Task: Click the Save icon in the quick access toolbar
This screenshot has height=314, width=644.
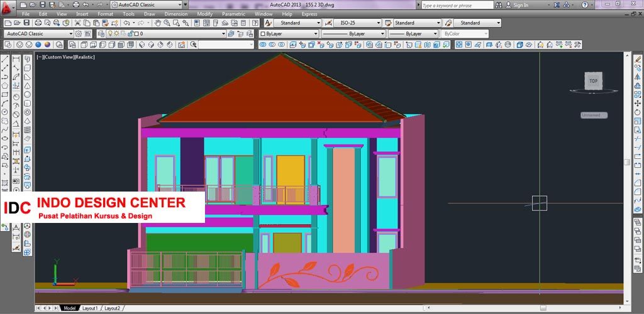Action: pos(42,5)
